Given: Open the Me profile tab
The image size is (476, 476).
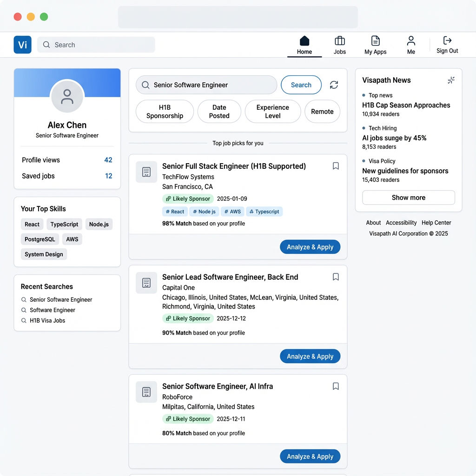Looking at the screenshot, I should (x=411, y=45).
